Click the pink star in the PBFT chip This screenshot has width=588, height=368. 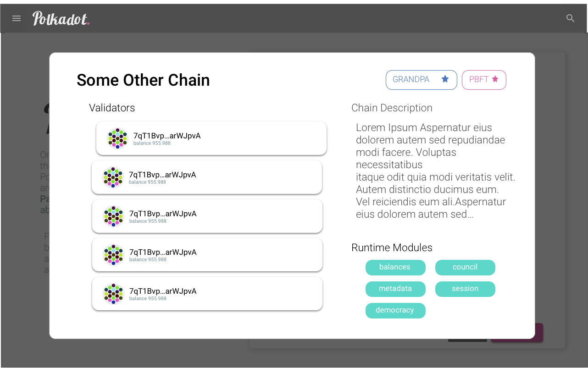(x=495, y=79)
